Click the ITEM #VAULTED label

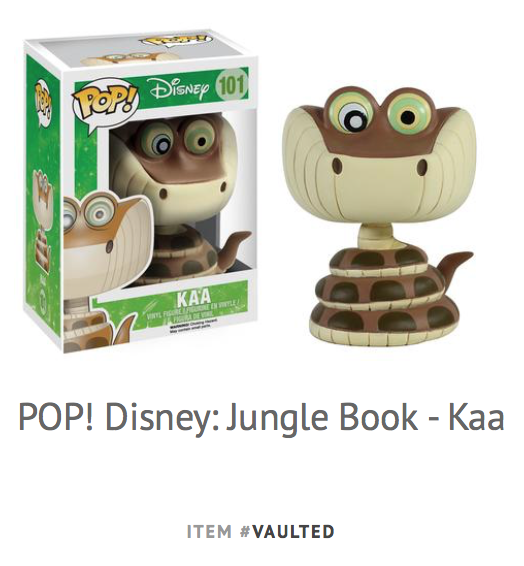coord(261,531)
